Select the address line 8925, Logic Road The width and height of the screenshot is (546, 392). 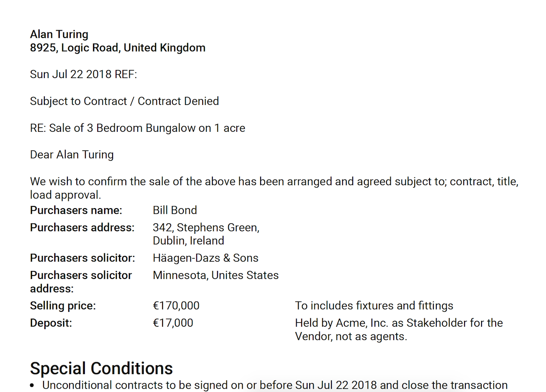[118, 48]
